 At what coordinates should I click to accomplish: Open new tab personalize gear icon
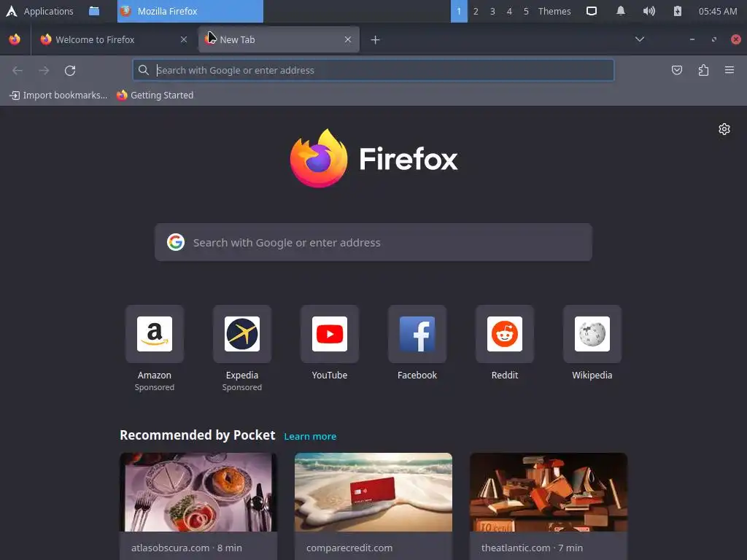(724, 129)
